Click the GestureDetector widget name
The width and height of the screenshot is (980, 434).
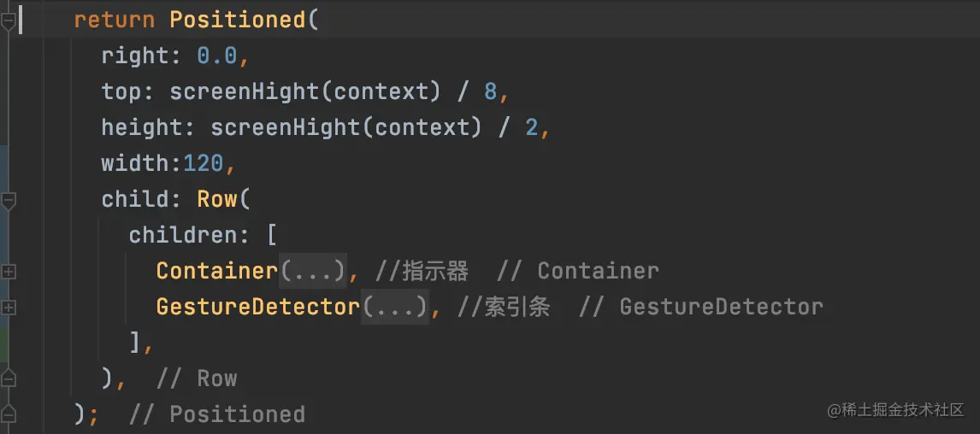(x=257, y=307)
